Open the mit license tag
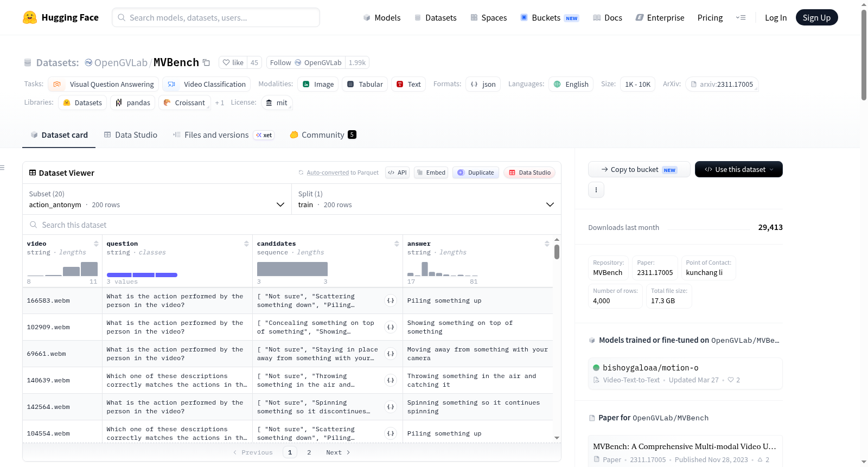The width and height of the screenshot is (868, 467). coord(277,103)
